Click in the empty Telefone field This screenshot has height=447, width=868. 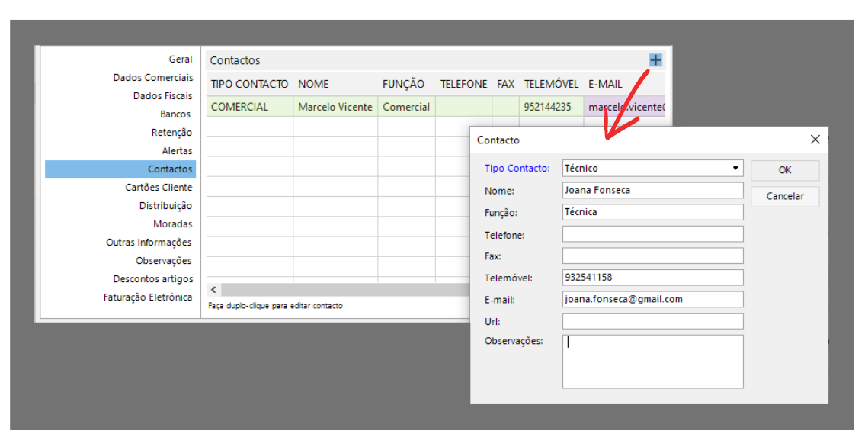[652, 234]
